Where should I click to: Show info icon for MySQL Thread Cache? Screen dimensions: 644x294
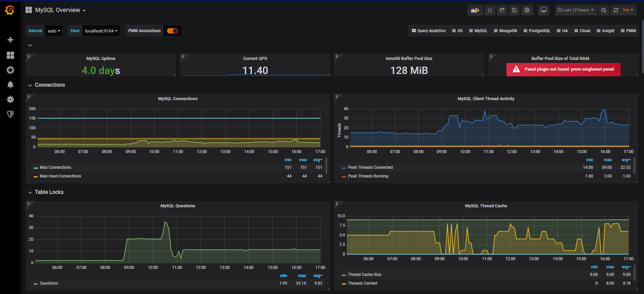point(337,204)
